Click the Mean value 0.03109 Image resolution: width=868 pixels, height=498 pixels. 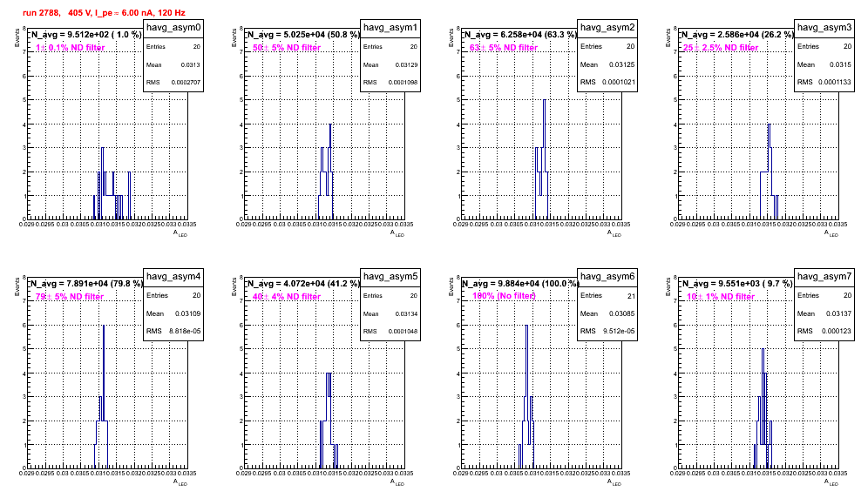coord(188,313)
